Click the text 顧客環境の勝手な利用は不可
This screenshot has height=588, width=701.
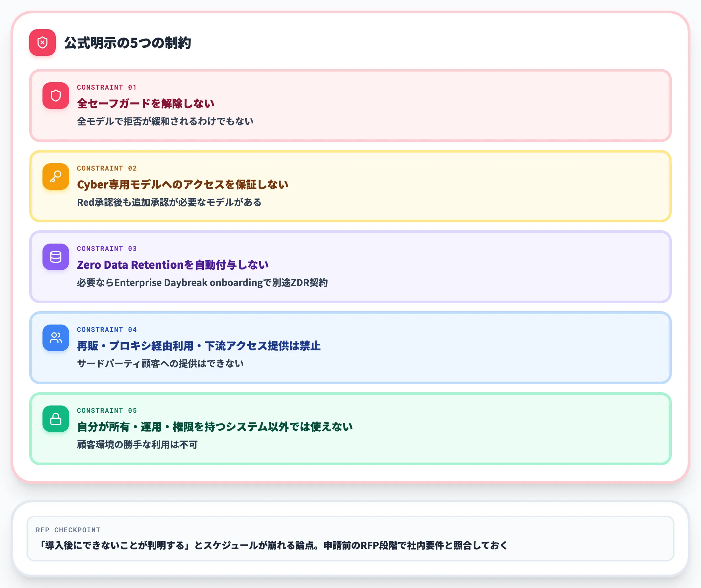pos(137,445)
